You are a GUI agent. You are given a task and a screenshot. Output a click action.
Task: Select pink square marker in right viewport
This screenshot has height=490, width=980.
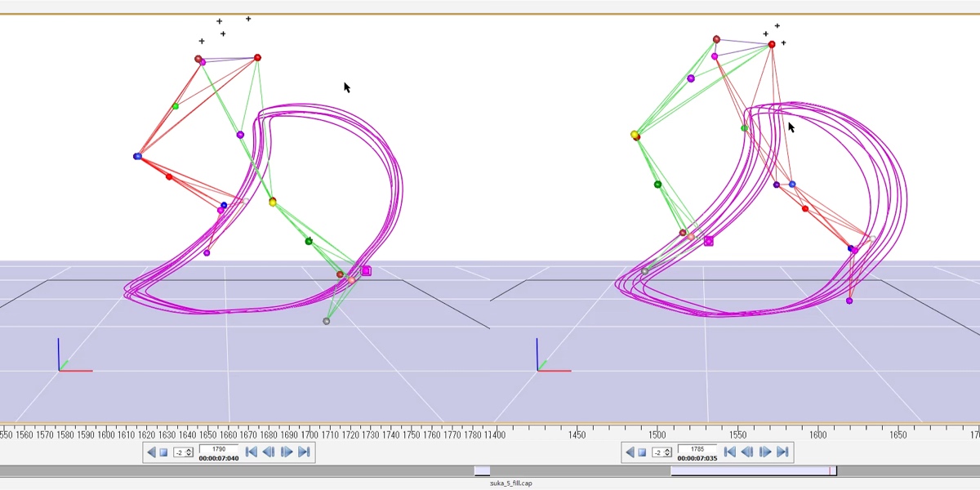coord(709,241)
